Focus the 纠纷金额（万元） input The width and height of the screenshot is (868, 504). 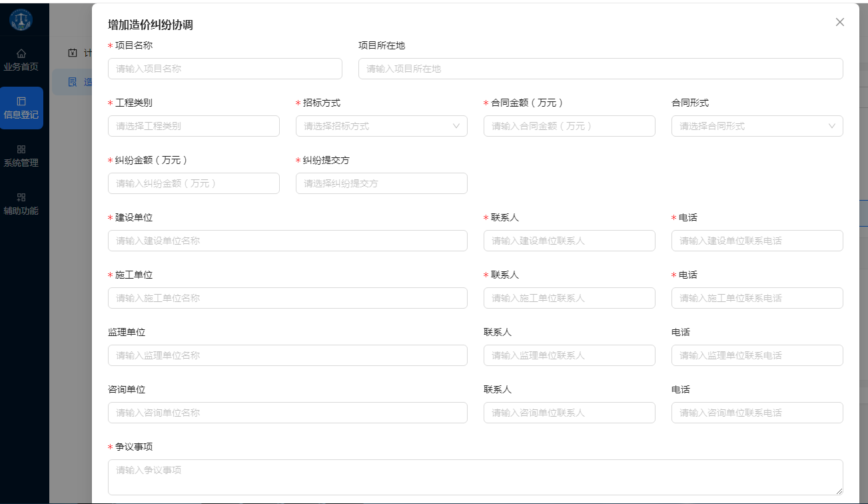[x=194, y=183]
